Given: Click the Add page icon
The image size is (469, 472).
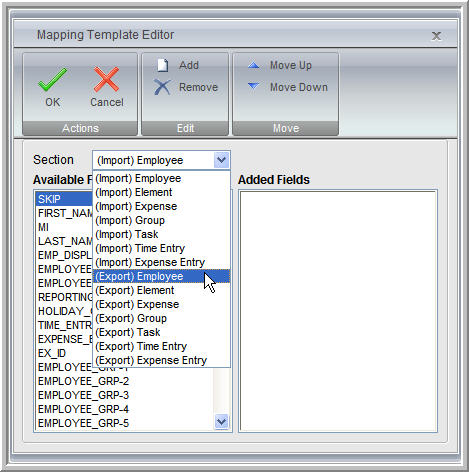Looking at the screenshot, I should click(x=163, y=65).
